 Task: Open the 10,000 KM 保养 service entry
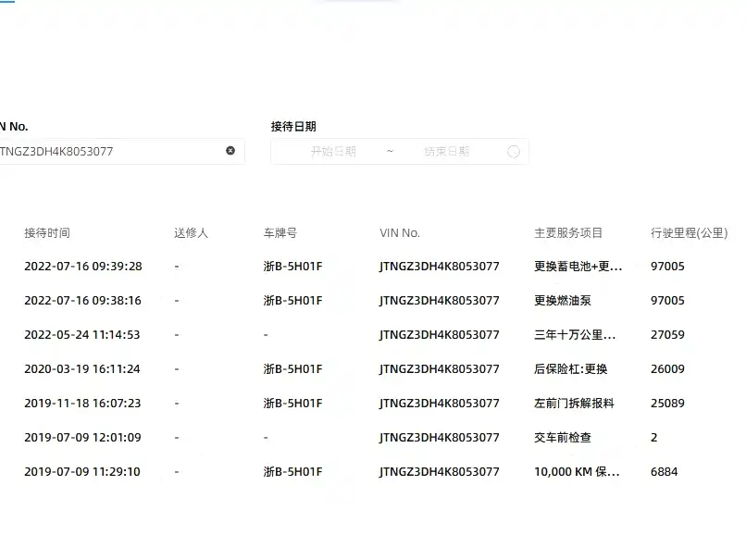point(577,472)
